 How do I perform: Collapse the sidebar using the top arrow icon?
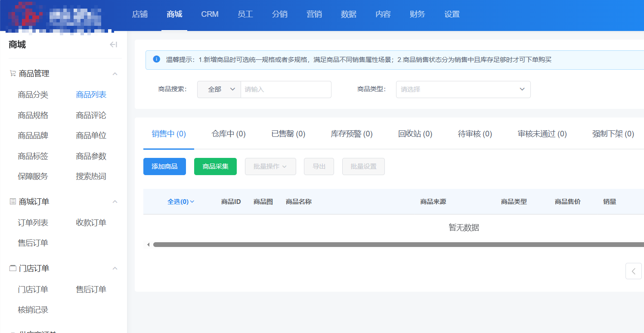click(114, 45)
